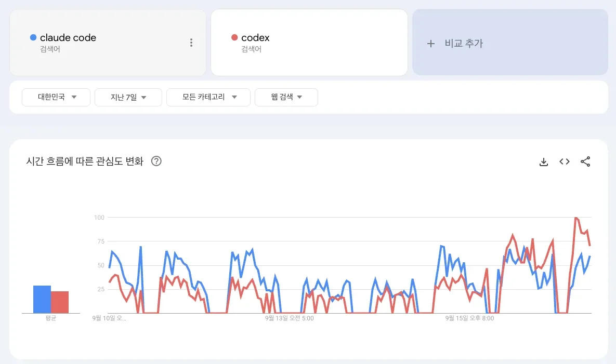
Task: Click the red average bar
Action: [60, 302]
